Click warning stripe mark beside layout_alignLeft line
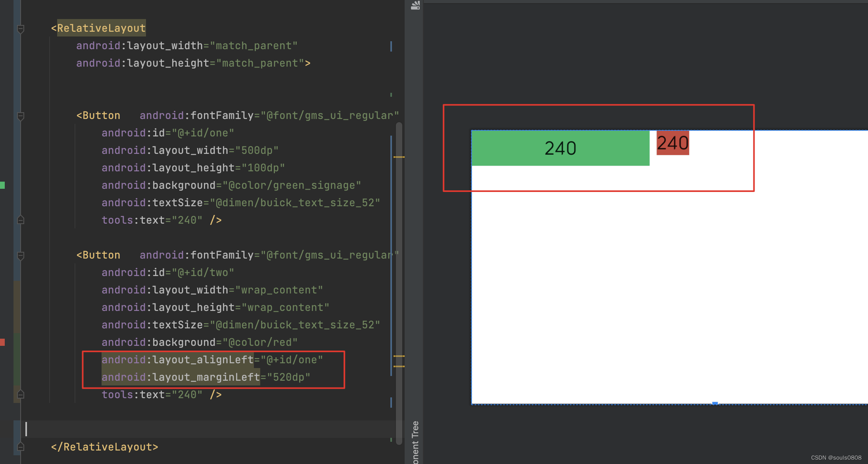 (399, 356)
